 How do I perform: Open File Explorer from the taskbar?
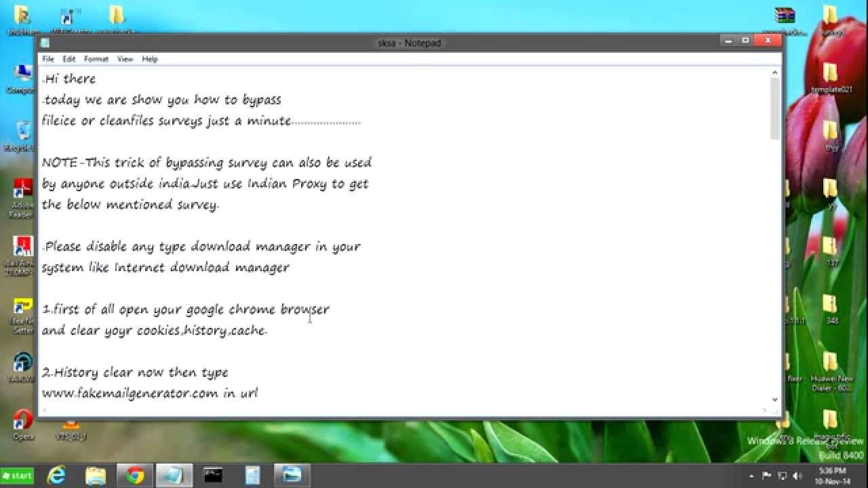[x=96, y=474]
